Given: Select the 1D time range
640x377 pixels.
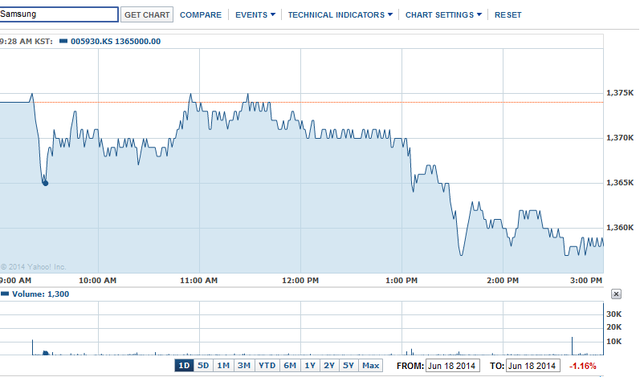Looking at the screenshot, I should [x=184, y=366].
